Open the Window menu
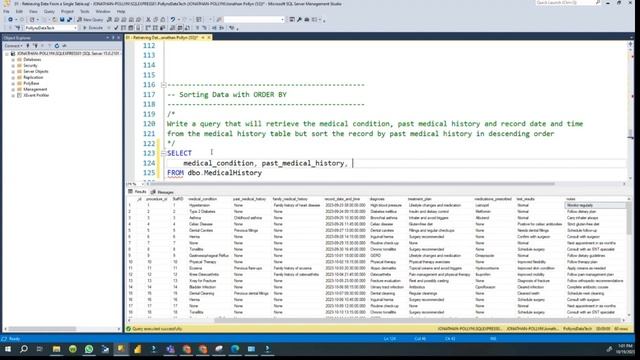640x360 pixels. click(103, 11)
